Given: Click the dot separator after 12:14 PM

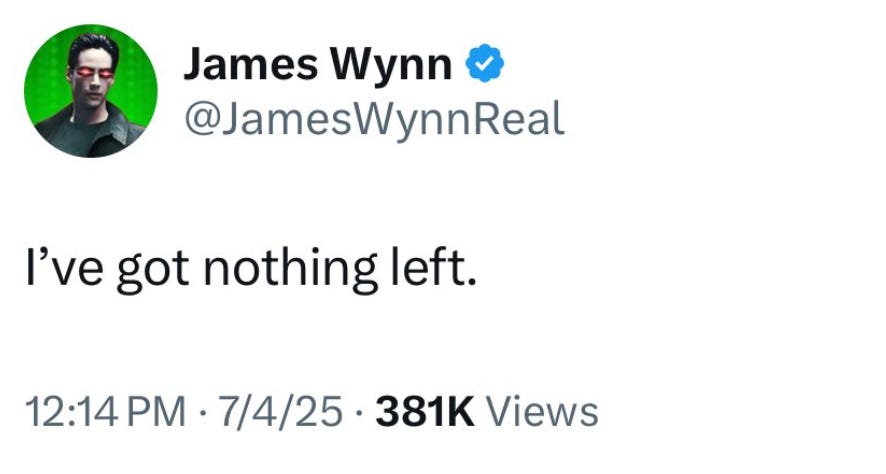Looking at the screenshot, I should [x=202, y=412].
